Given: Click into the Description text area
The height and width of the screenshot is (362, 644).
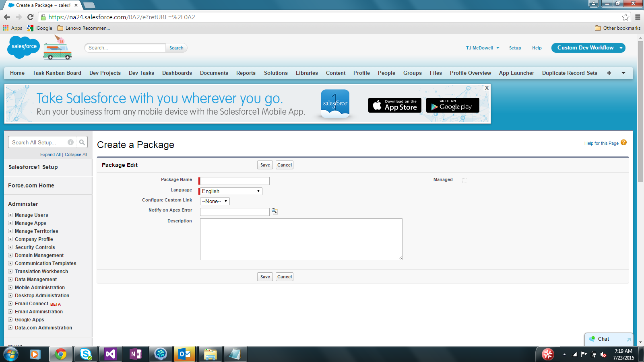Looking at the screenshot, I should 301,239.
